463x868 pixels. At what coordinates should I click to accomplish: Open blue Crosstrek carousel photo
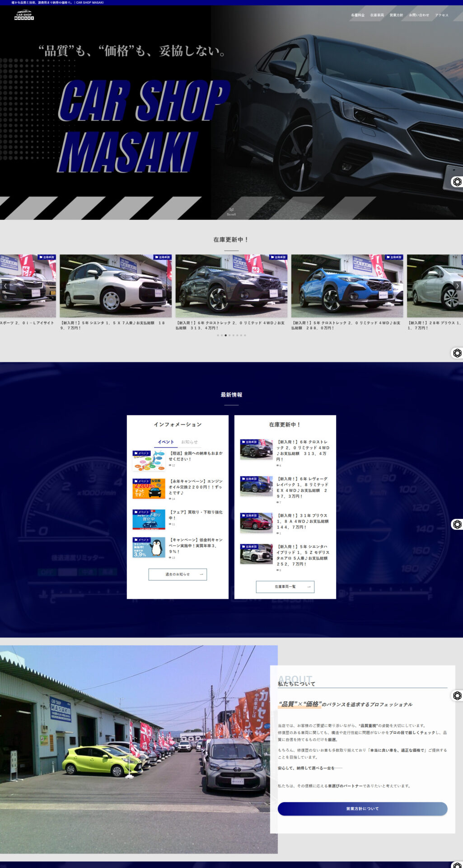pyautogui.click(x=347, y=286)
